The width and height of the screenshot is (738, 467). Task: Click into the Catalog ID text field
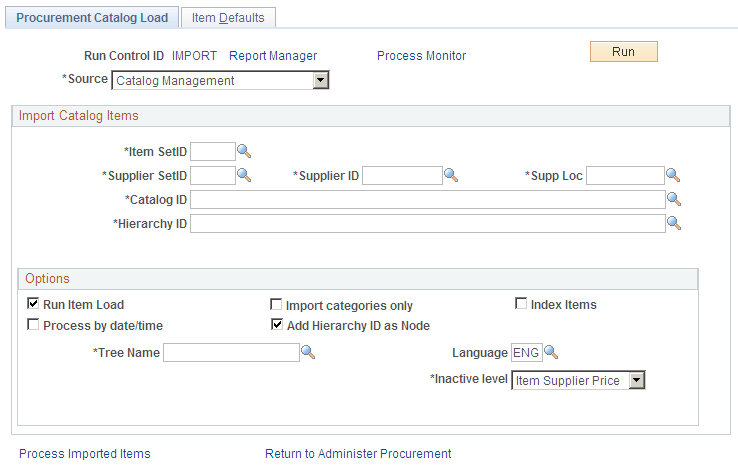[x=427, y=199]
